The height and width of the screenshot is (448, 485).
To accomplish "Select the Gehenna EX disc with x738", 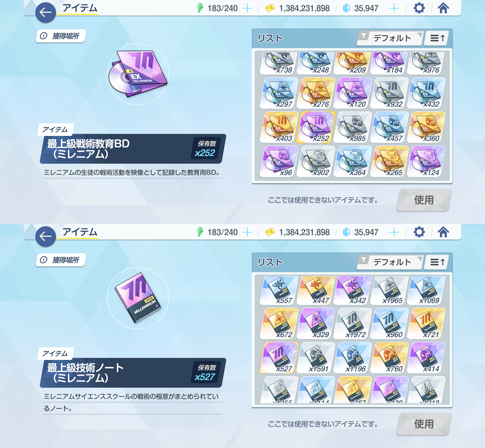I will point(279,63).
